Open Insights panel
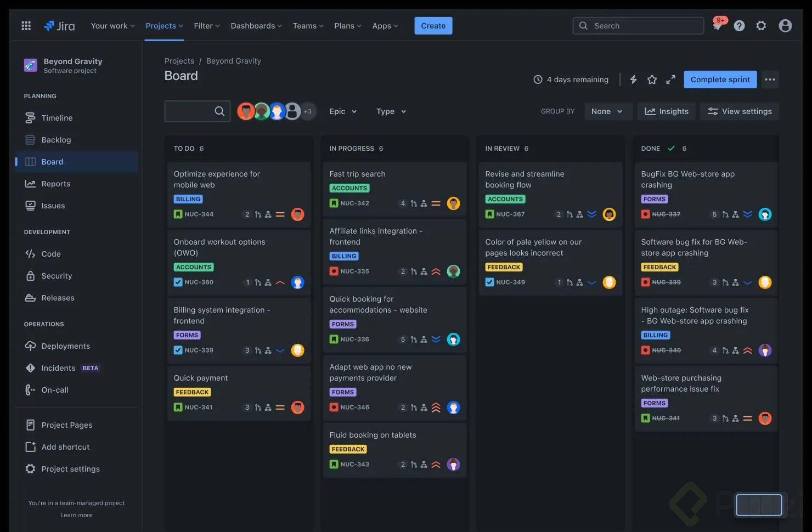Screen dimensions: 812x532 click(x=667, y=111)
